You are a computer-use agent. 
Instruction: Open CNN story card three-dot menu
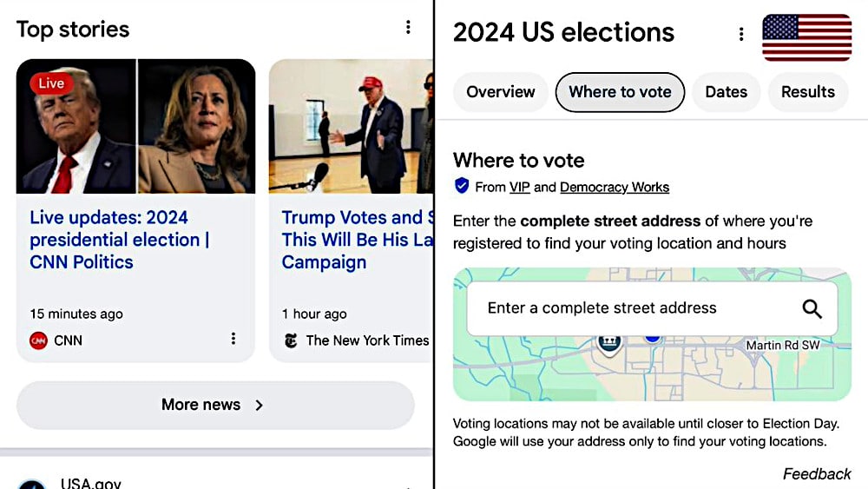coord(233,339)
